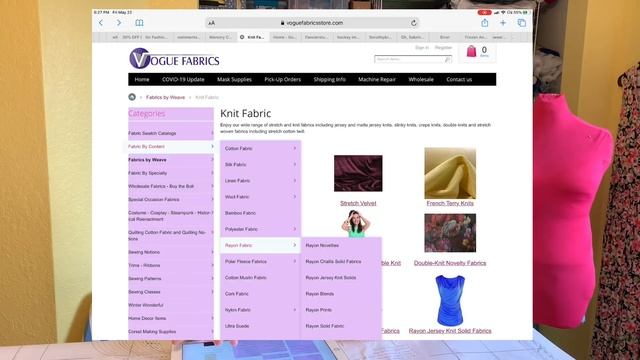Screen dimensions: 640x360
Task: Expand the Wool Fabric submenu chevron
Action: pos(295,196)
